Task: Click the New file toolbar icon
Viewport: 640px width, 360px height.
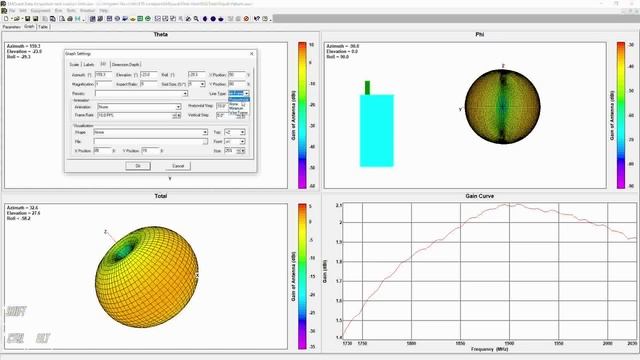Action: point(6,19)
